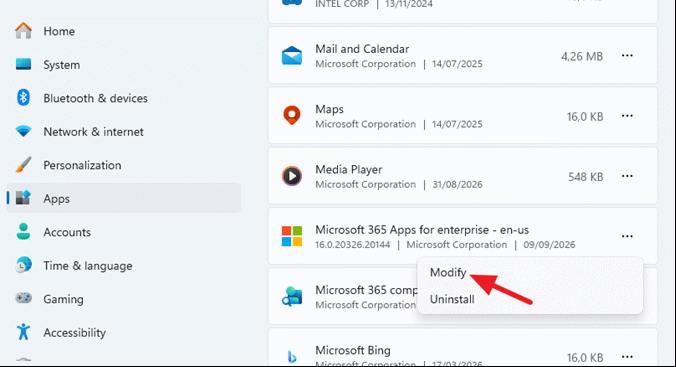Select the Media Player app icon

(292, 176)
